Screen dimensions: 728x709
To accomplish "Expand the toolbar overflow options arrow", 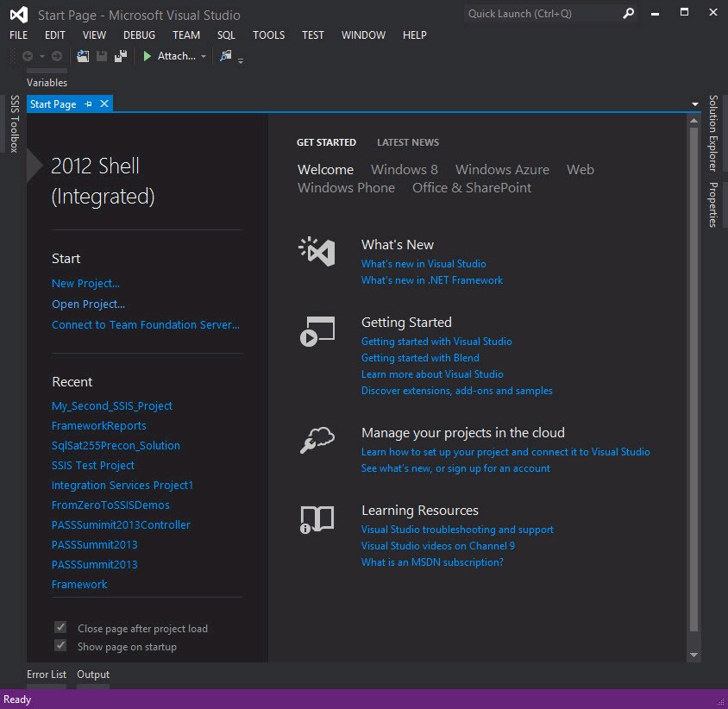I will (241, 60).
